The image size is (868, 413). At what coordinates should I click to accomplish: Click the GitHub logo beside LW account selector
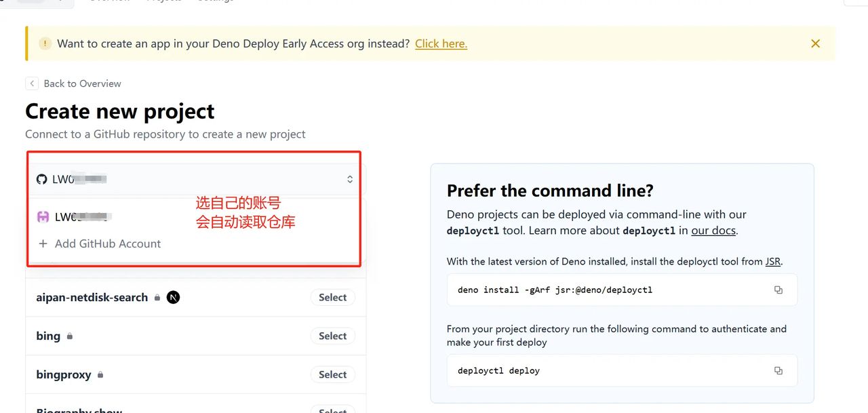click(41, 178)
